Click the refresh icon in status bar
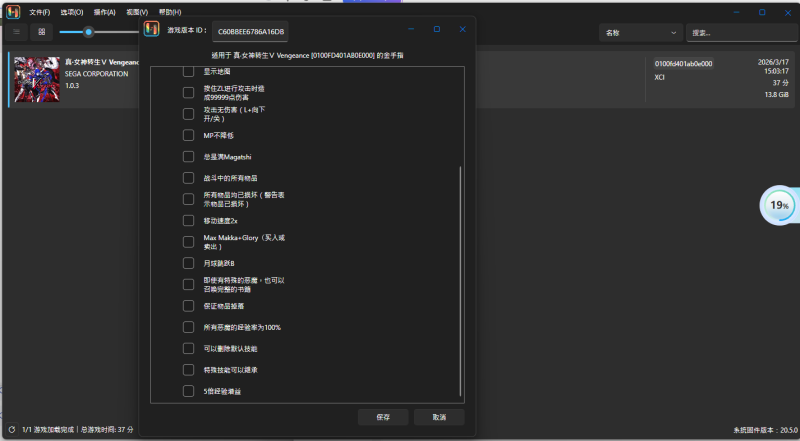Image resolution: width=800 pixels, height=441 pixels. [12, 430]
